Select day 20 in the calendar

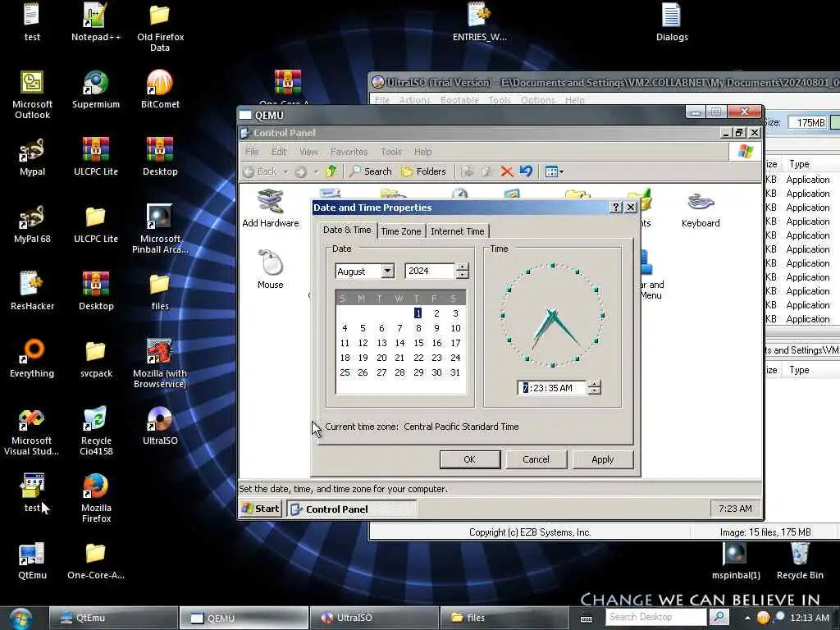click(x=381, y=358)
